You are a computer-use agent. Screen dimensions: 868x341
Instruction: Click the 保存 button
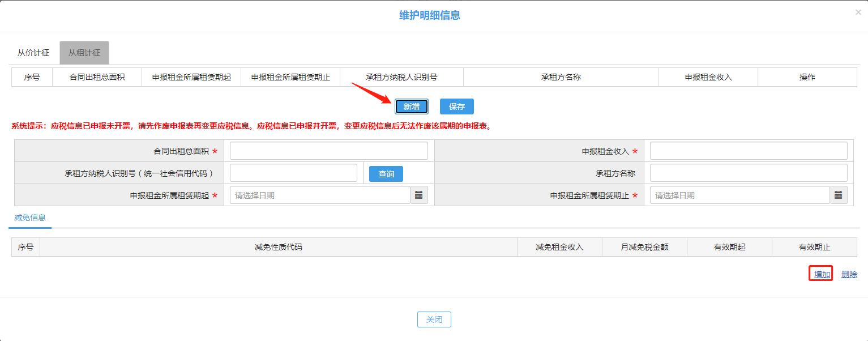tap(457, 106)
